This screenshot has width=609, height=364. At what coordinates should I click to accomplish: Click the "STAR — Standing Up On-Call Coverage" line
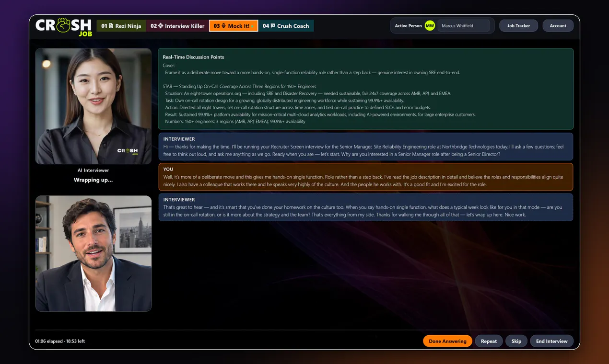pyautogui.click(x=239, y=86)
